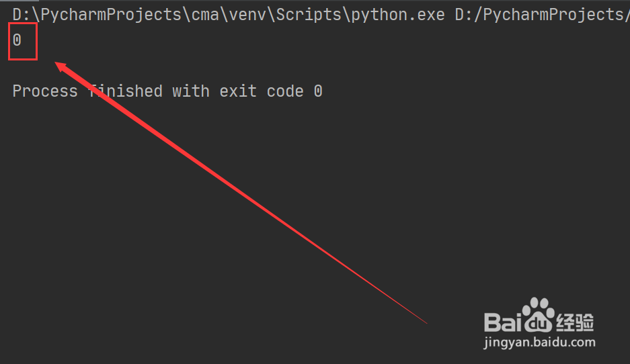Click the "Process" word in console
Viewport: 630px width, 364px height.
(45, 91)
